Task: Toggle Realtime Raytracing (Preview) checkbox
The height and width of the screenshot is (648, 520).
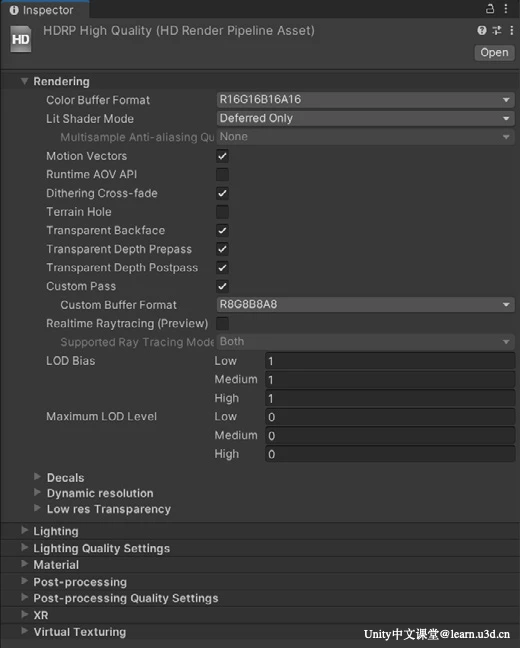Action: 222,324
